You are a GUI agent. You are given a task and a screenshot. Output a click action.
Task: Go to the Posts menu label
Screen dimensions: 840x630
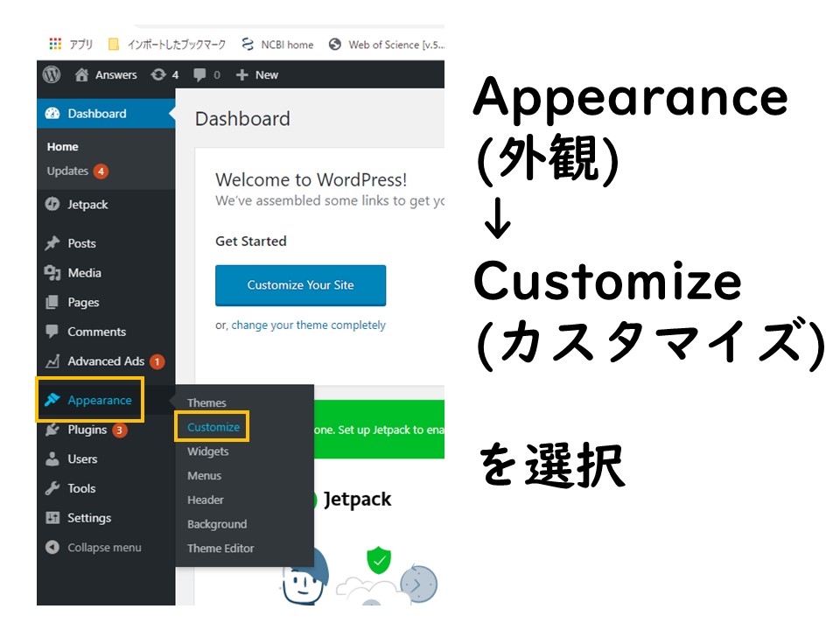[x=82, y=243]
